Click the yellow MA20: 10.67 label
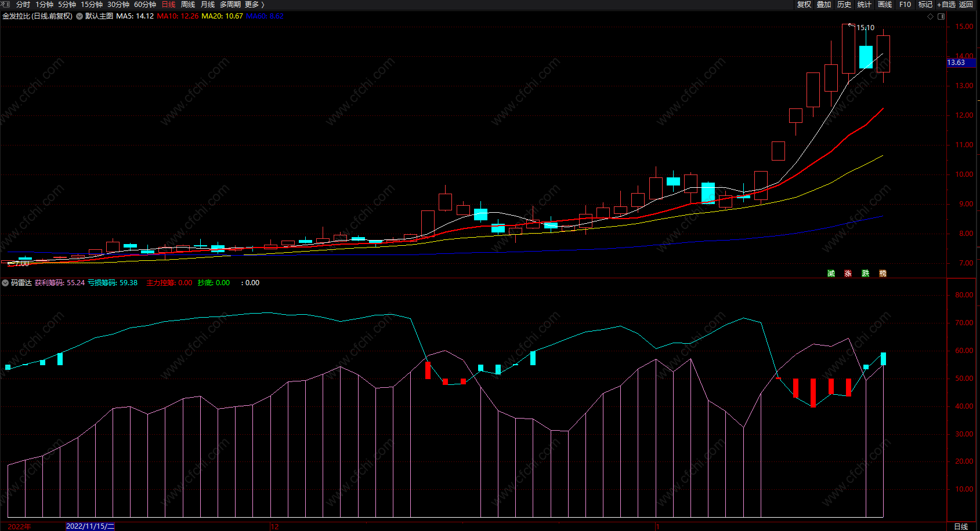Image resolution: width=980 pixels, height=531 pixels. click(x=222, y=16)
